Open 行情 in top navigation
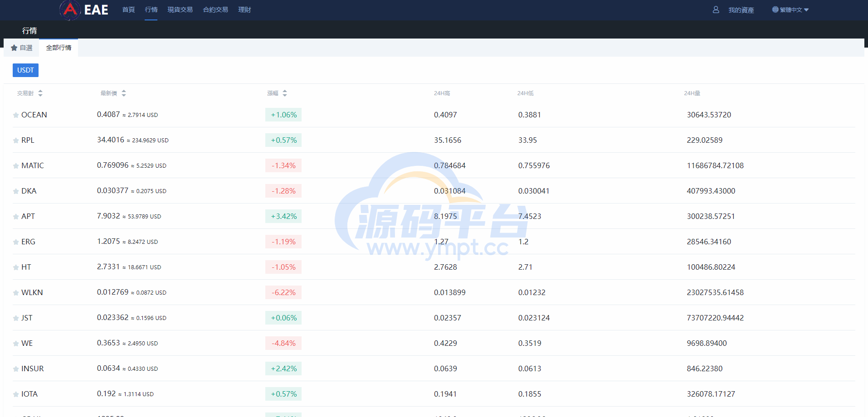The width and height of the screenshot is (868, 417). coord(151,10)
